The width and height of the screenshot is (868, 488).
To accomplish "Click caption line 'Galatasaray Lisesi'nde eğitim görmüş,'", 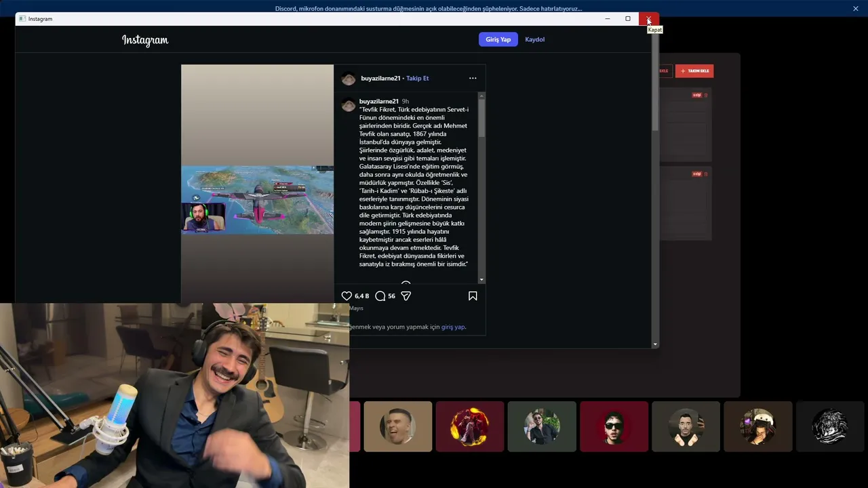I will click(x=411, y=167).
